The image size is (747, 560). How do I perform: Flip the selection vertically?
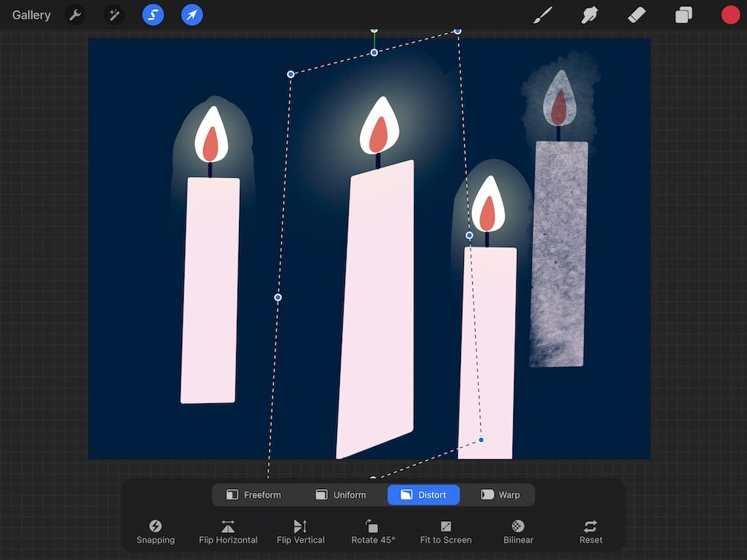coord(301,532)
